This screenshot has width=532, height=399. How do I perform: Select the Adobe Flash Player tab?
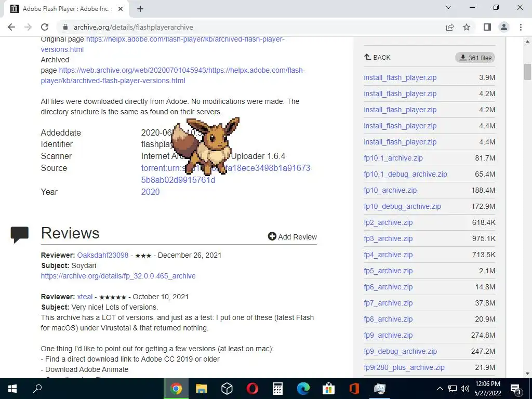tap(66, 9)
